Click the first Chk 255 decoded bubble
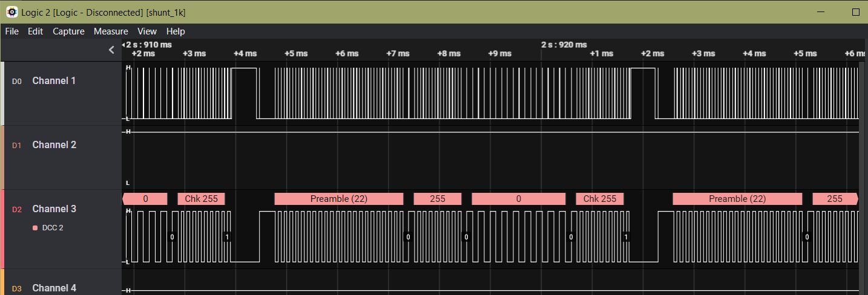The height and width of the screenshot is (295, 868). 201,199
